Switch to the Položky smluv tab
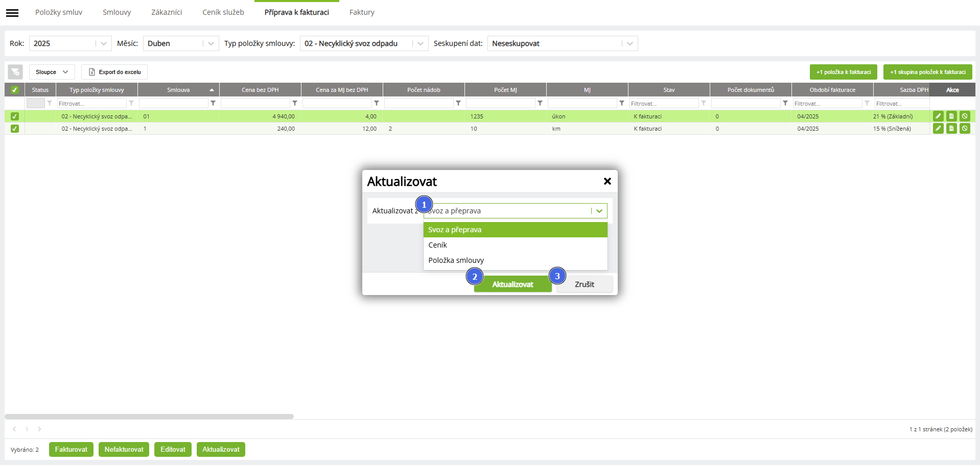Viewport: 980px width, 465px height. 59,12
